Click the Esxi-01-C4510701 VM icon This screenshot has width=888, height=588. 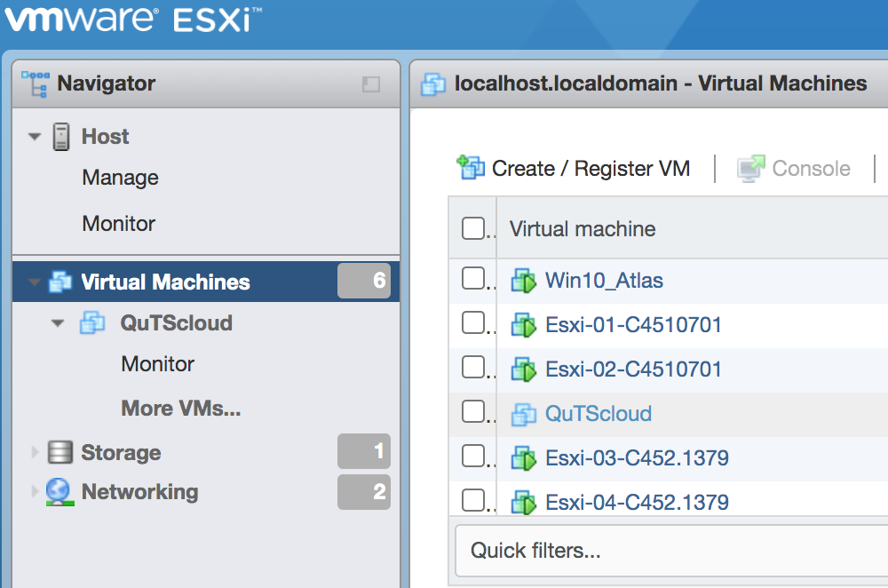point(524,325)
